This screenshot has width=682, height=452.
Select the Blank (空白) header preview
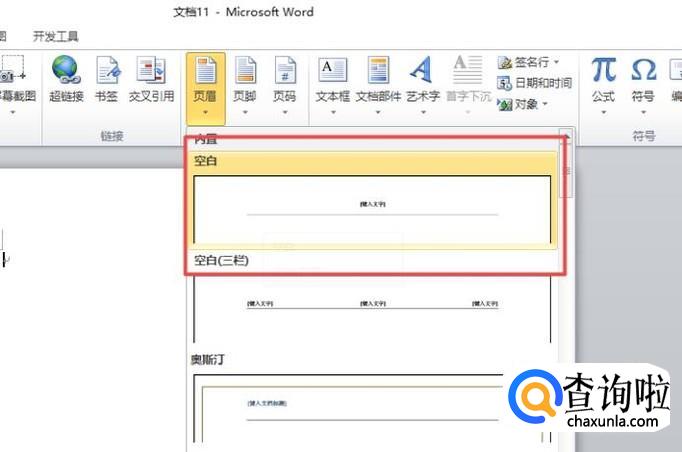372,210
